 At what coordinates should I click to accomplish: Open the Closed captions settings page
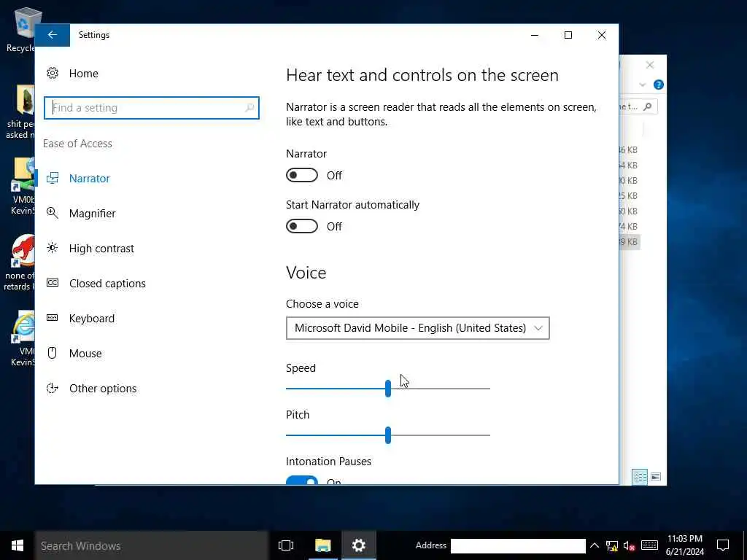coord(107,284)
